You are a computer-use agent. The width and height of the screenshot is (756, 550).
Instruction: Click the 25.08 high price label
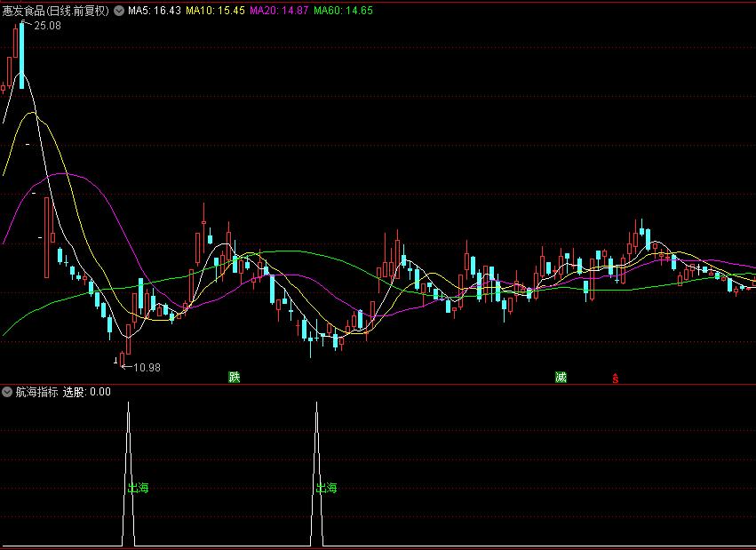(x=47, y=26)
